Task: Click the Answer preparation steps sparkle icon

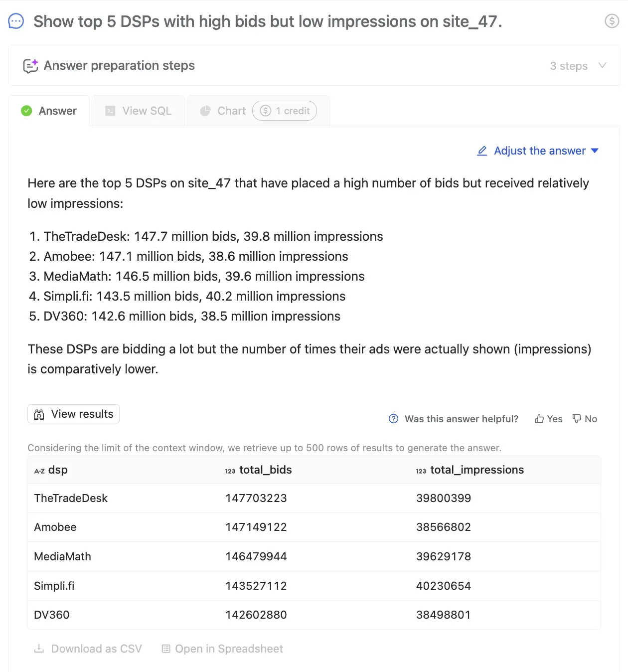Action: 30,66
